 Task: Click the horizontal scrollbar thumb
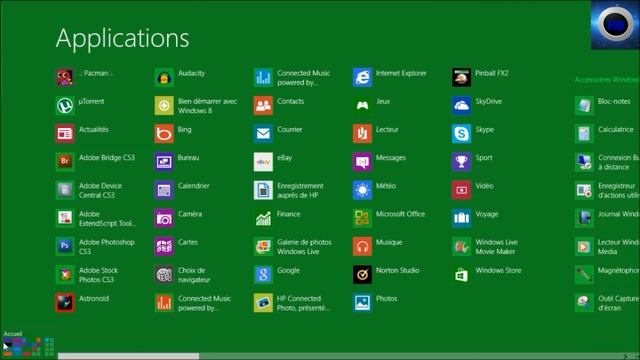129,356
